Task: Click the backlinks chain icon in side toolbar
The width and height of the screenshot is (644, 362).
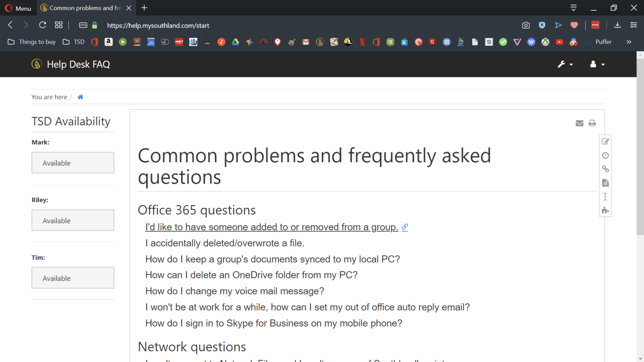Action: 605,169
